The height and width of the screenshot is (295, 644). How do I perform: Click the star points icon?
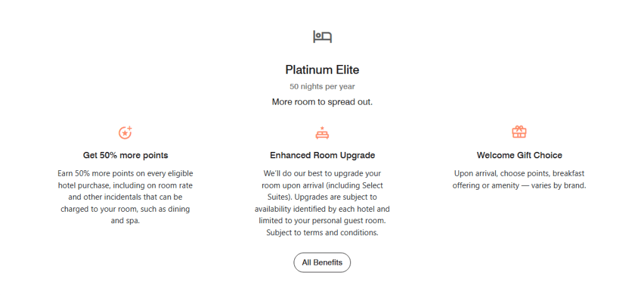(x=125, y=132)
